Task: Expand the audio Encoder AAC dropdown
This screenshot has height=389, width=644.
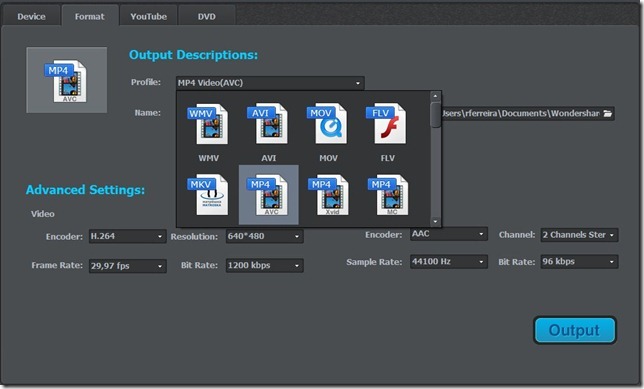Action: 448,234
